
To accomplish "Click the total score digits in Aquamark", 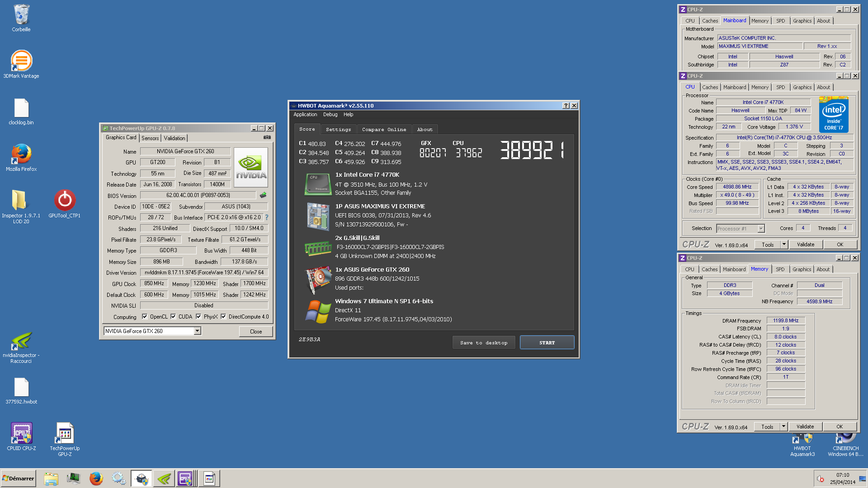I will click(532, 150).
